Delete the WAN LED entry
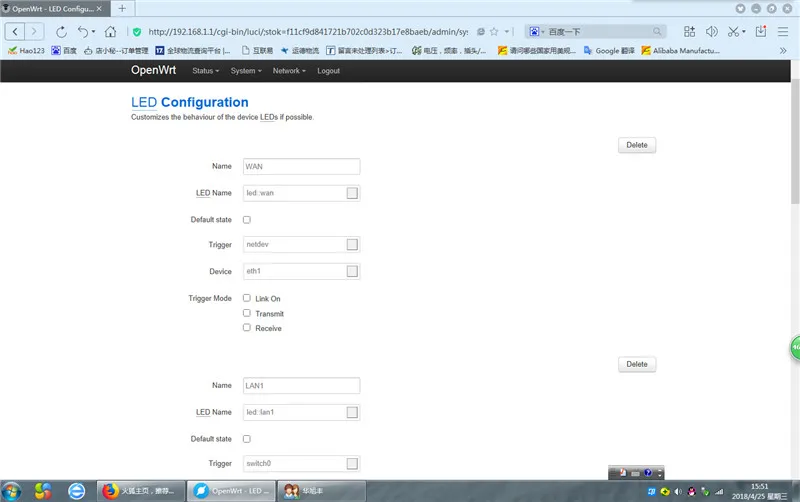 pyautogui.click(x=637, y=145)
